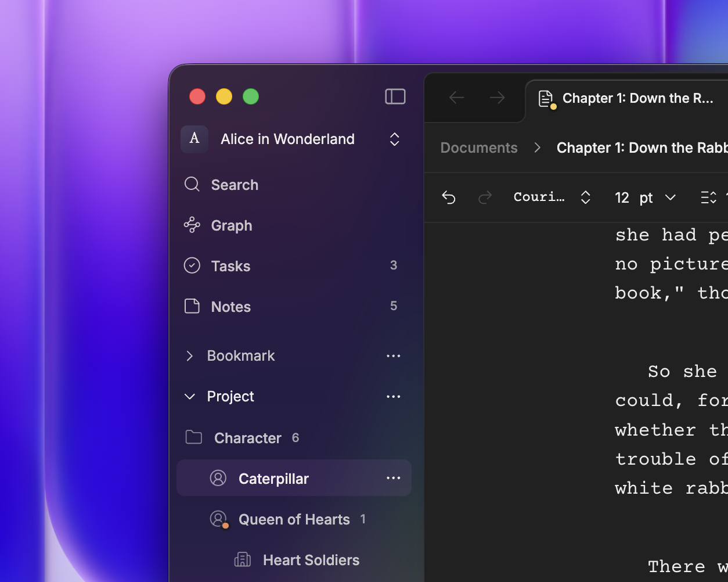This screenshot has width=728, height=582.
Task: Select Queen of Hearts character
Action: [x=294, y=519]
